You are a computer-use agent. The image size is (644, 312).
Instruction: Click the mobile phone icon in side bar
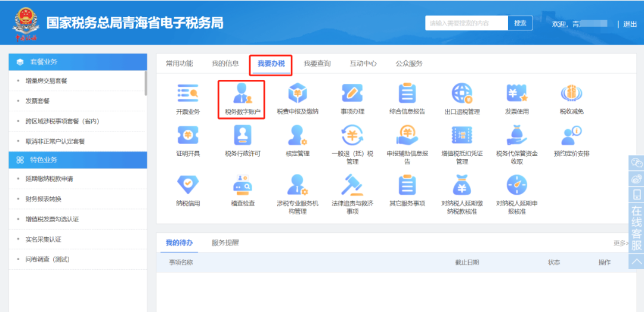pos(636,194)
